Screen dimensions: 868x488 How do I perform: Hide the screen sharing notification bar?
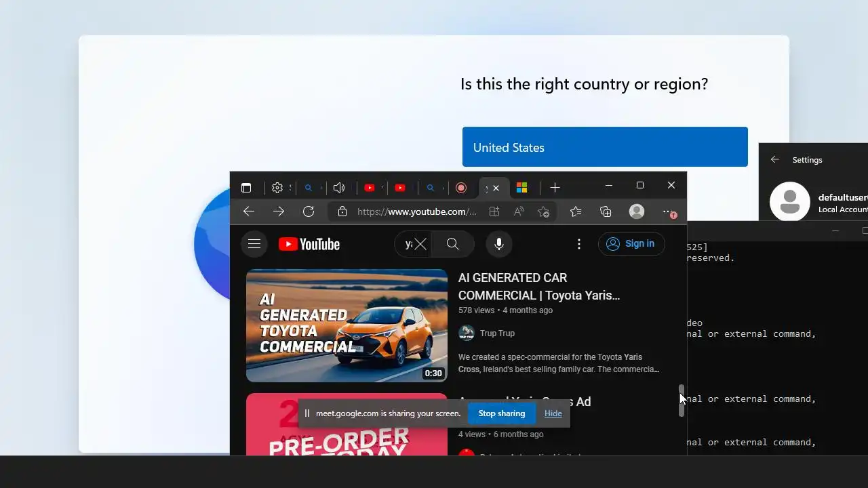tap(553, 413)
